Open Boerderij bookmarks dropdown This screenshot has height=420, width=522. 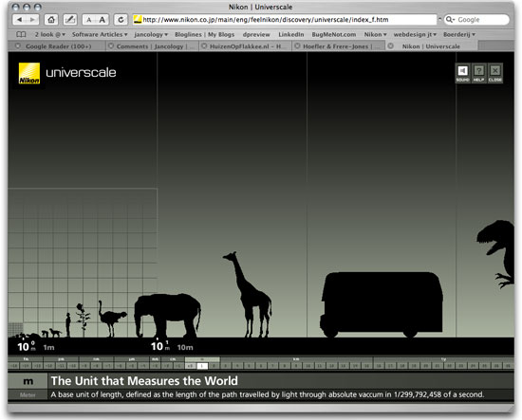(x=459, y=34)
